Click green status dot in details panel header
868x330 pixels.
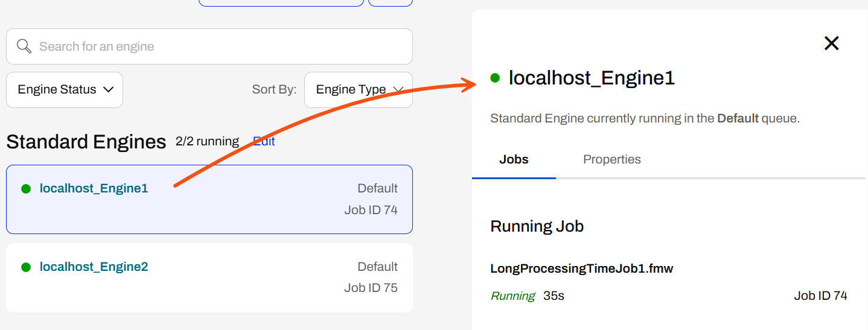pyautogui.click(x=496, y=78)
